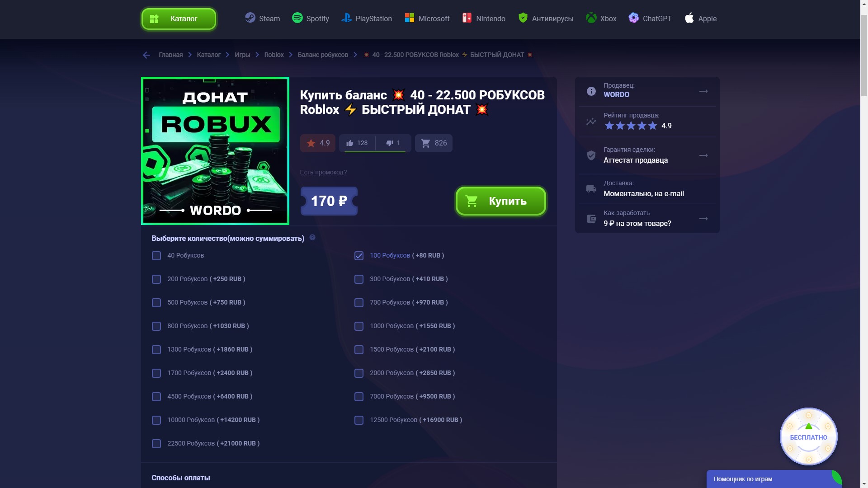Expand the Как заработать row arrow

click(703, 219)
